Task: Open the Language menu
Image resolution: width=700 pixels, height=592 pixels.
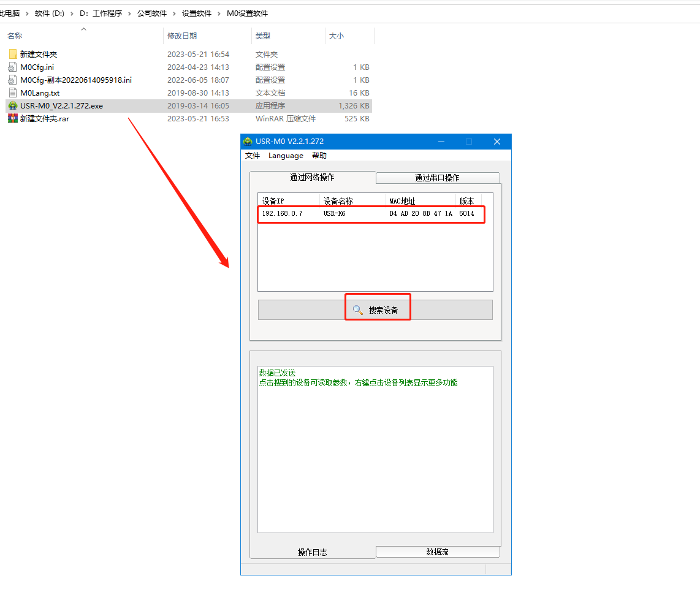Action: click(x=286, y=156)
